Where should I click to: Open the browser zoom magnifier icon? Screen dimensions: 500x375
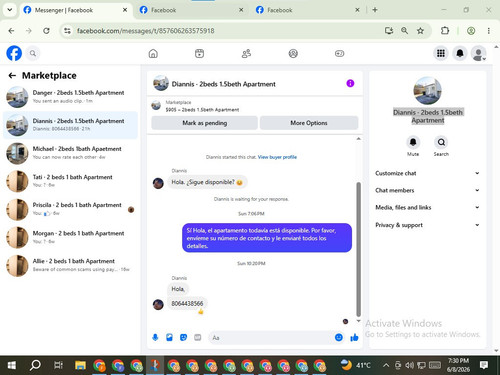tap(404, 31)
